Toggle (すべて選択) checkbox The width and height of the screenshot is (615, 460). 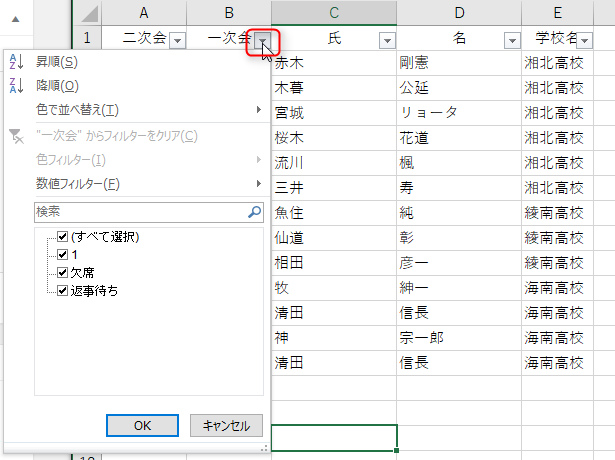pos(63,236)
